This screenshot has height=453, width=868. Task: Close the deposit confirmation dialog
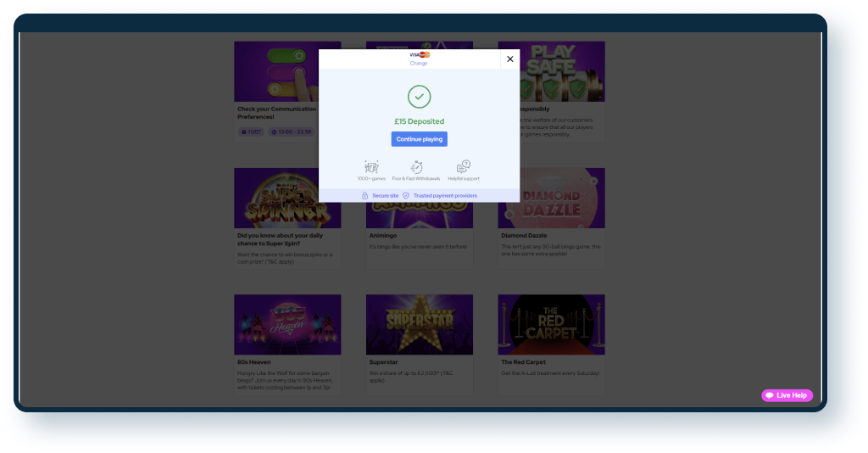(x=509, y=59)
